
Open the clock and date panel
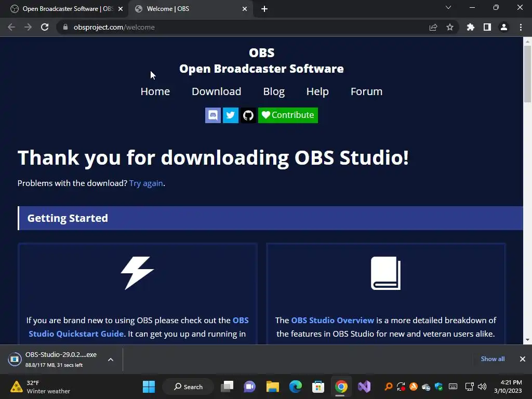508,387
